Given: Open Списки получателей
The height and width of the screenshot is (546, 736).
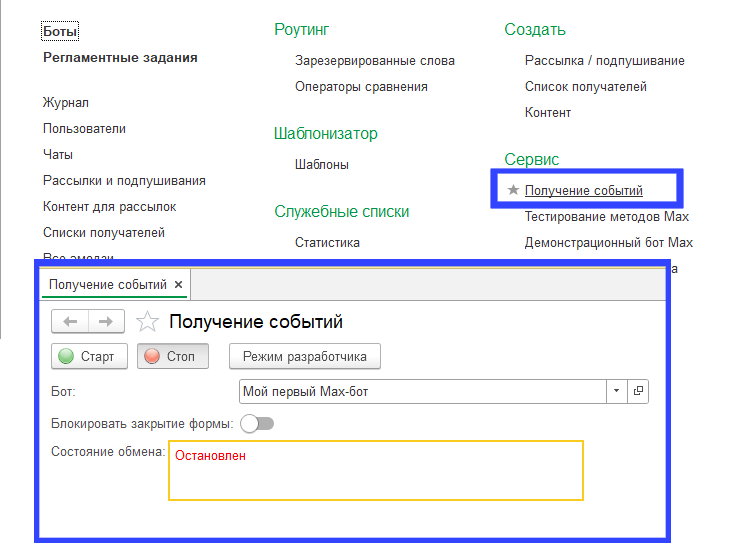Looking at the screenshot, I should 104,233.
